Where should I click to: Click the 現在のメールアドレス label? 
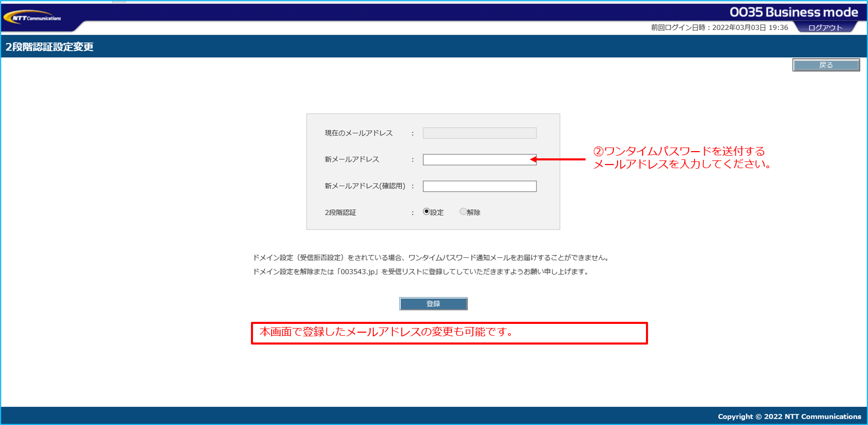pyautogui.click(x=358, y=133)
